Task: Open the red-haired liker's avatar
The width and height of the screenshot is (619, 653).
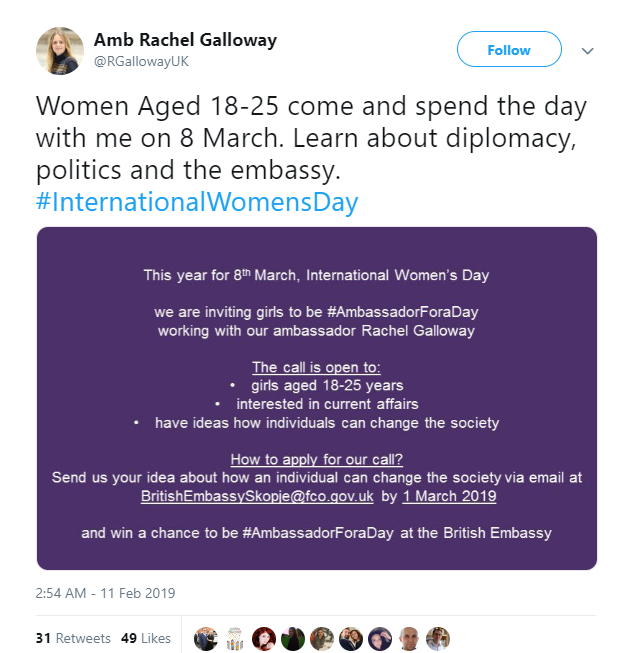Action: pyautogui.click(x=264, y=638)
